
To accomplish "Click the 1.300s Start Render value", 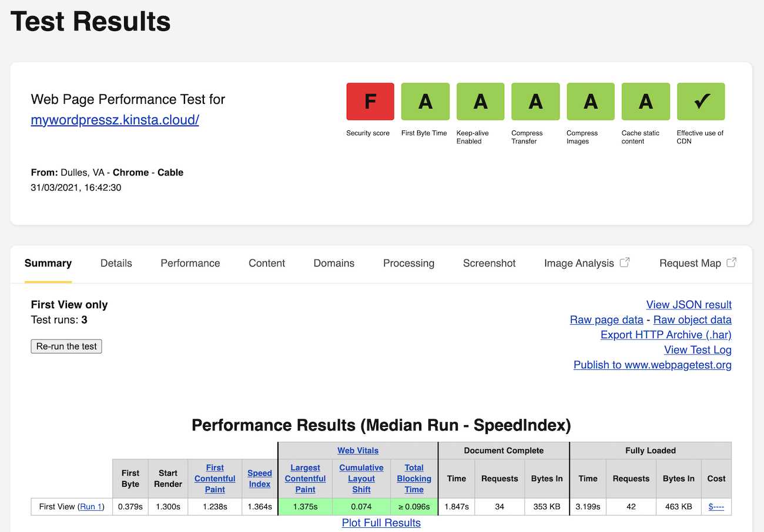I will 168,507.
